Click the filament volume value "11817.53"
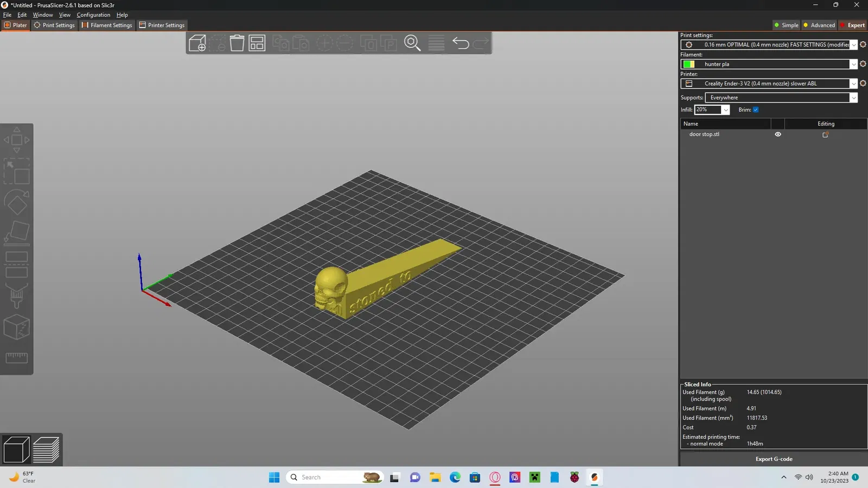Image resolution: width=868 pixels, height=488 pixels. (757, 418)
